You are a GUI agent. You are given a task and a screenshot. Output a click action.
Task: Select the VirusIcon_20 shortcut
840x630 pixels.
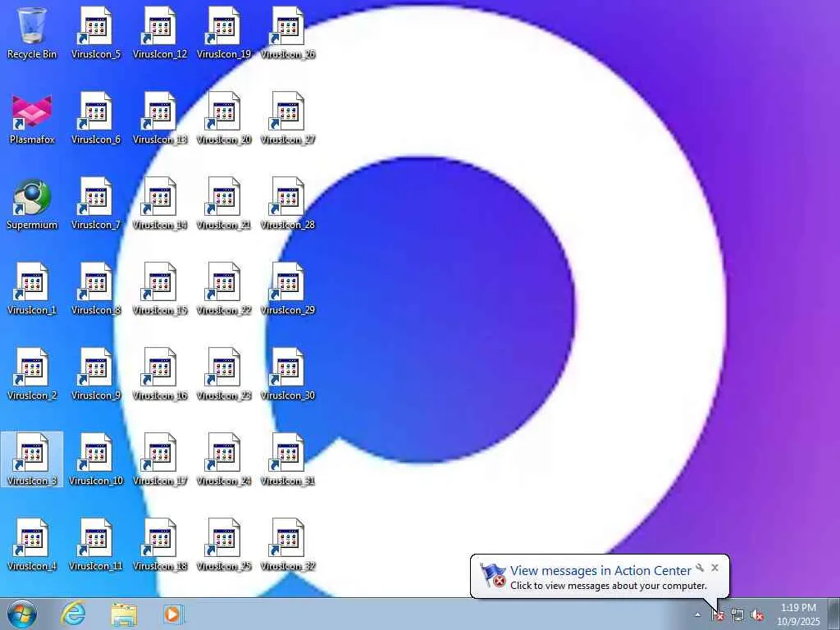(224, 119)
